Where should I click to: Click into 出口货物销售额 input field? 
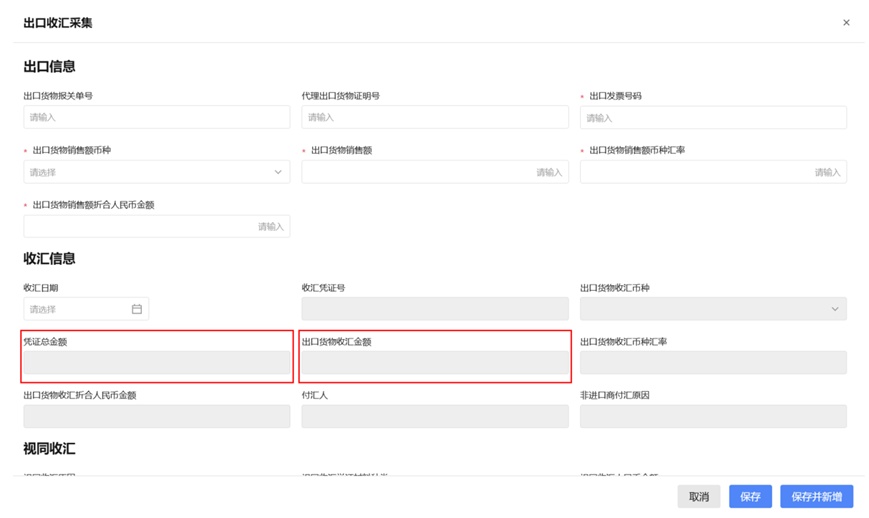click(434, 172)
